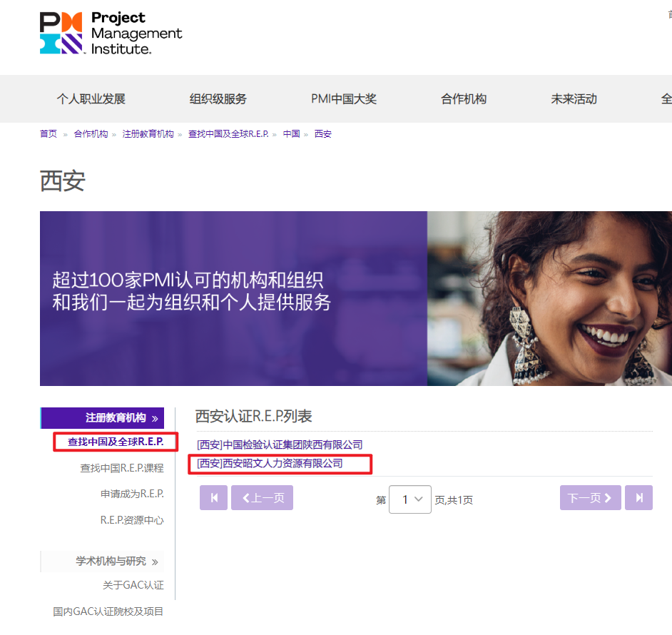
Task: Click 查找中国及全球R.E.P. breadcrumb link
Action: click(x=228, y=133)
